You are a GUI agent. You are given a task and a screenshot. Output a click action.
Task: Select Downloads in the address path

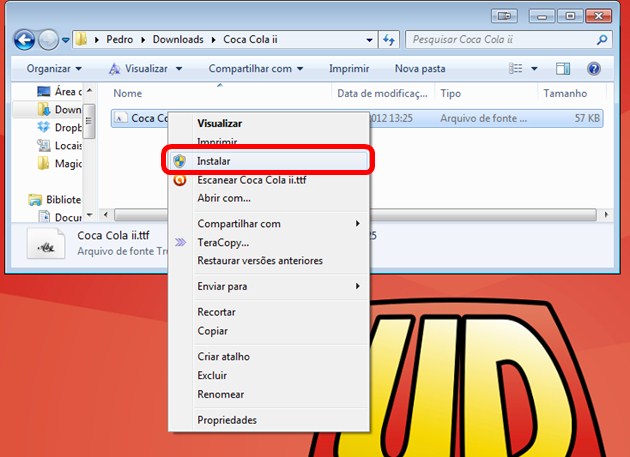(x=178, y=39)
